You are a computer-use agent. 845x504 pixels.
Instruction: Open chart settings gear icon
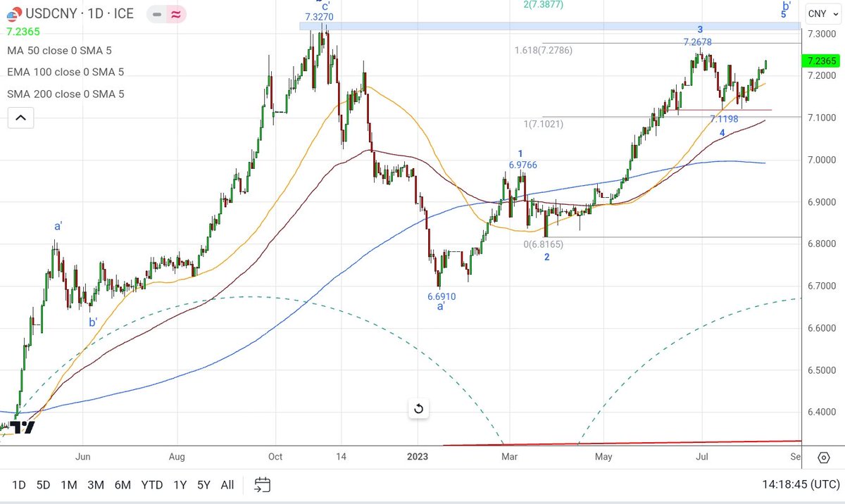click(x=823, y=458)
